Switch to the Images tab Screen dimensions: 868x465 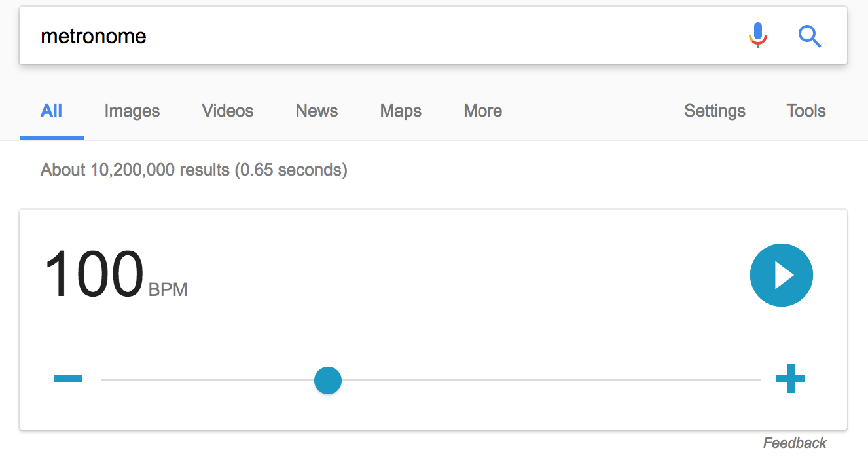click(x=132, y=111)
